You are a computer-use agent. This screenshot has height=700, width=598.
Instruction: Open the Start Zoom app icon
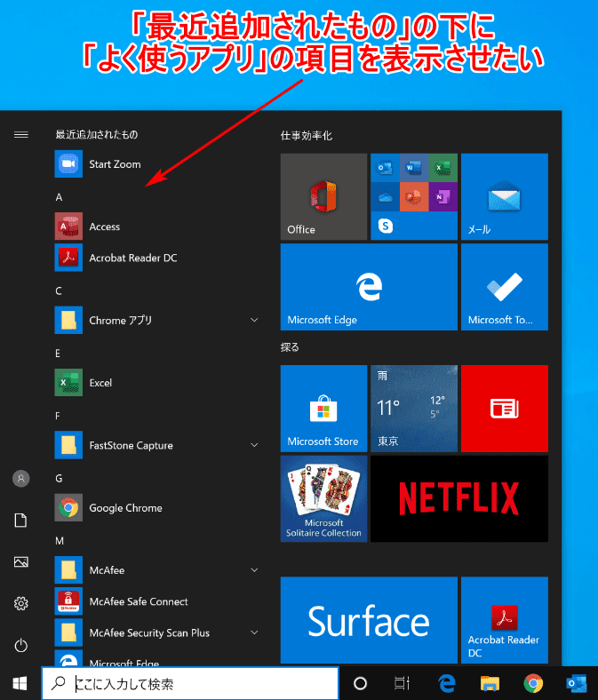(x=68, y=163)
